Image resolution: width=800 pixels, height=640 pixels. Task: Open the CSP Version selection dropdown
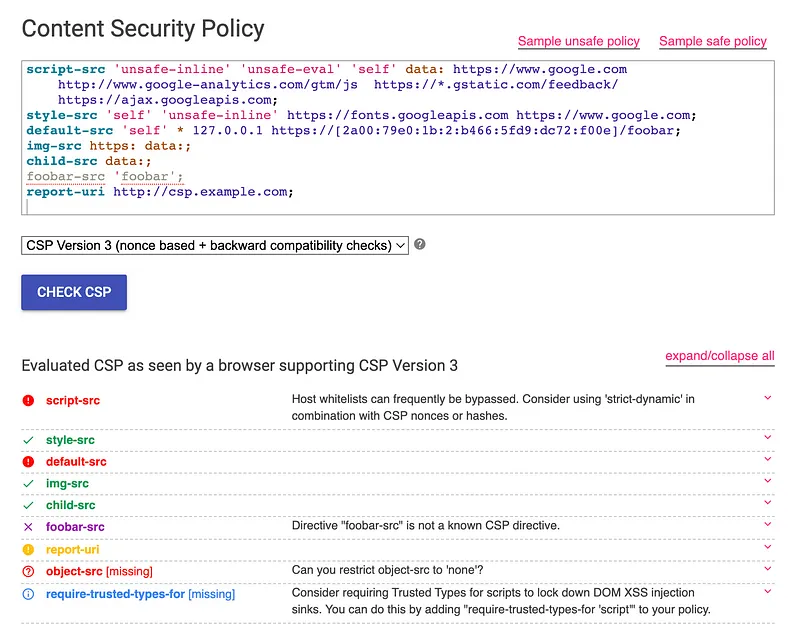click(x=215, y=245)
